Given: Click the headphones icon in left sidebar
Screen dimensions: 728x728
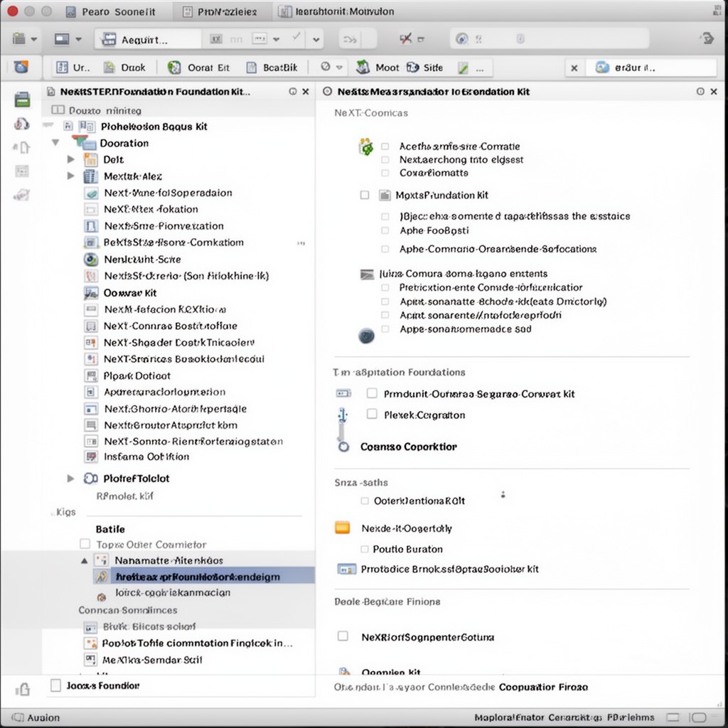Looking at the screenshot, I should [21, 124].
